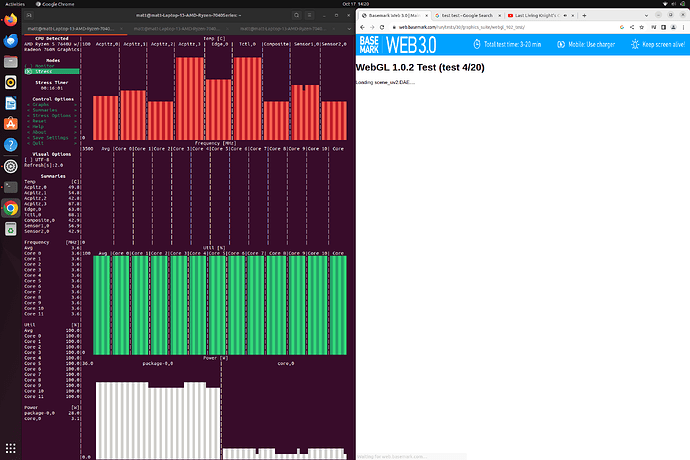Open Chrome's three-dot menu
Image resolution: width=690 pixels, height=460 pixels.
(x=683, y=27)
